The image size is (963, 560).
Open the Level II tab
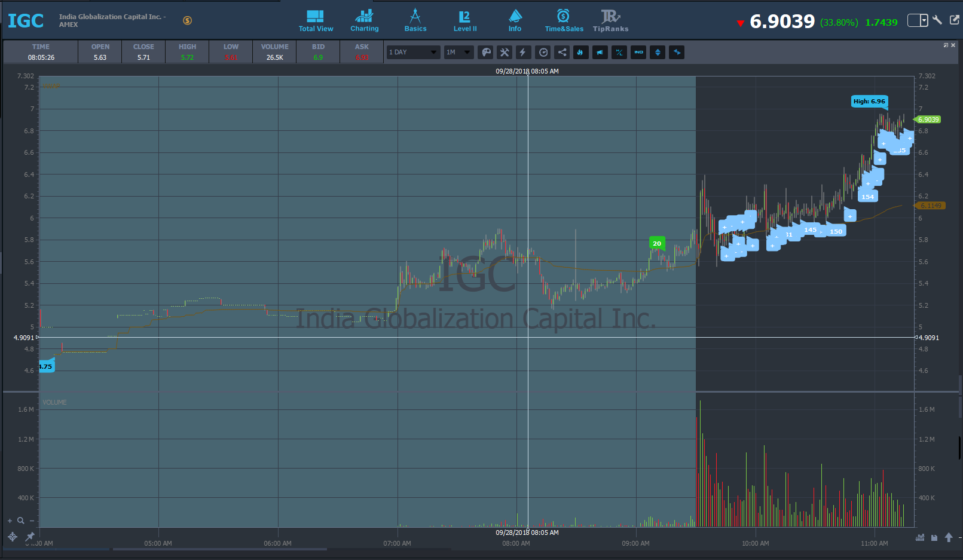click(x=465, y=20)
